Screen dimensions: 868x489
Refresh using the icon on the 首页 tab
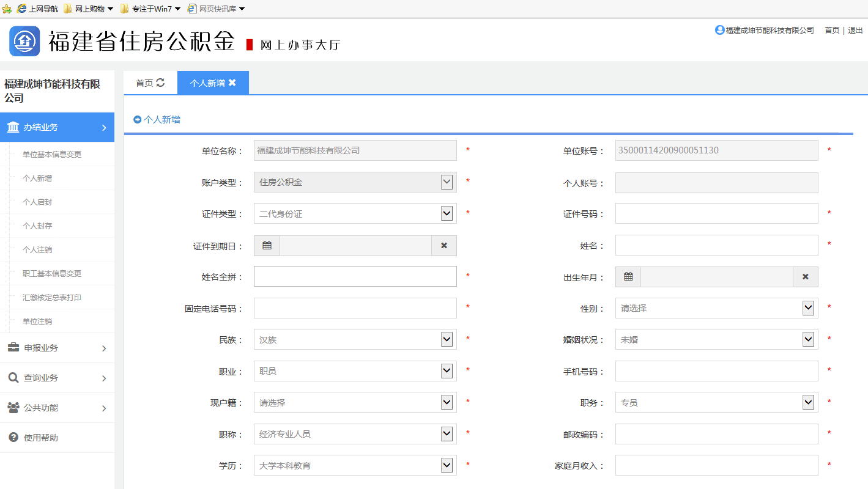click(160, 83)
